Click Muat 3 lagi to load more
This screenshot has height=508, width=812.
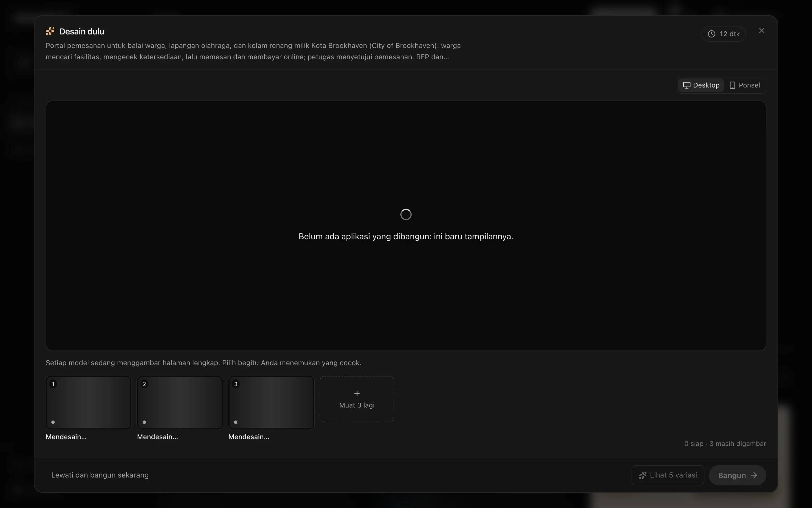point(357,399)
